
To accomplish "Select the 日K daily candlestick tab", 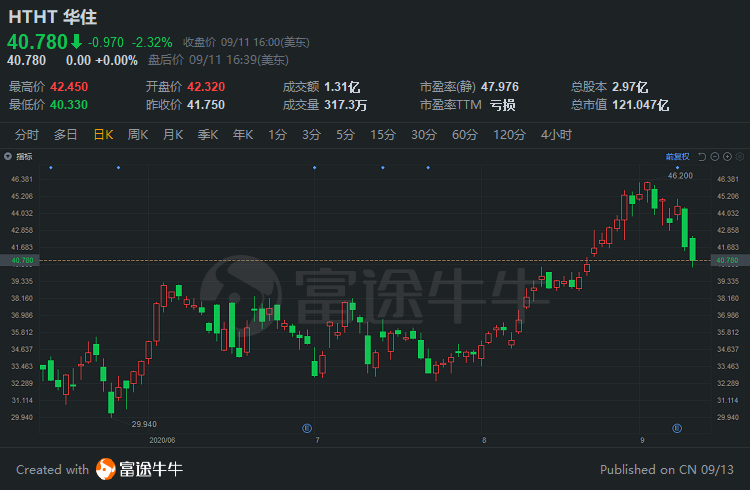I will coord(103,135).
